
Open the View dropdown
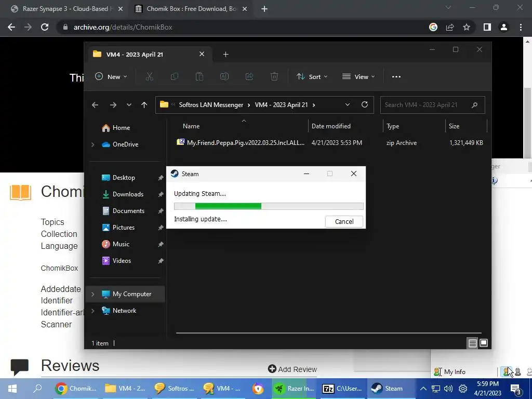358,77
